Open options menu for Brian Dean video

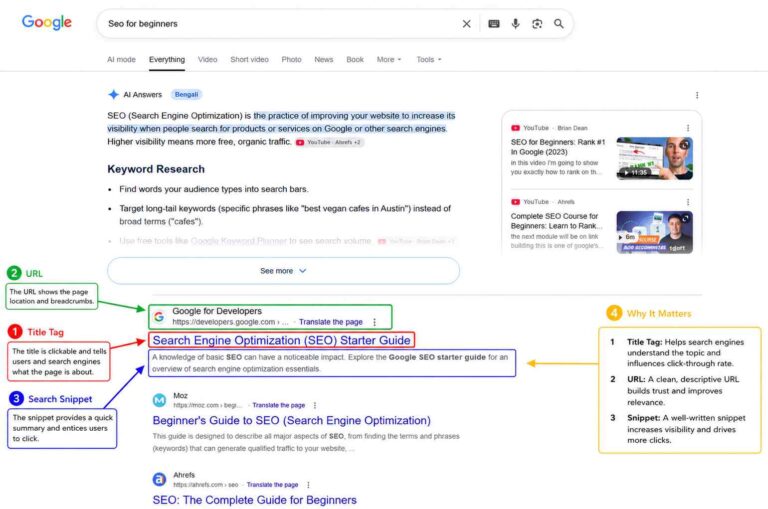tap(688, 128)
